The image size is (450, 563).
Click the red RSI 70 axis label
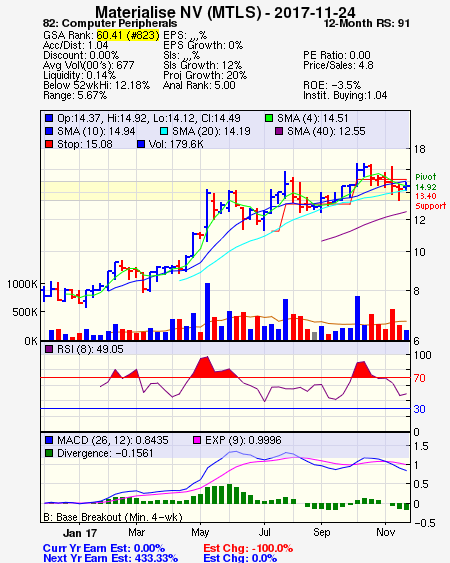pos(419,378)
